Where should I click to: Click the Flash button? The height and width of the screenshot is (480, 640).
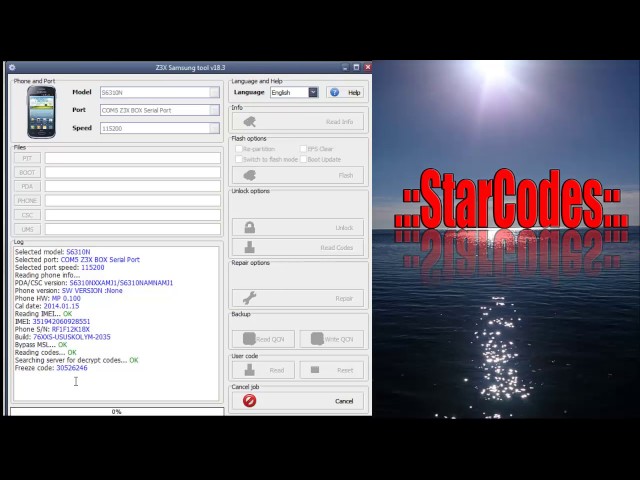(298, 176)
